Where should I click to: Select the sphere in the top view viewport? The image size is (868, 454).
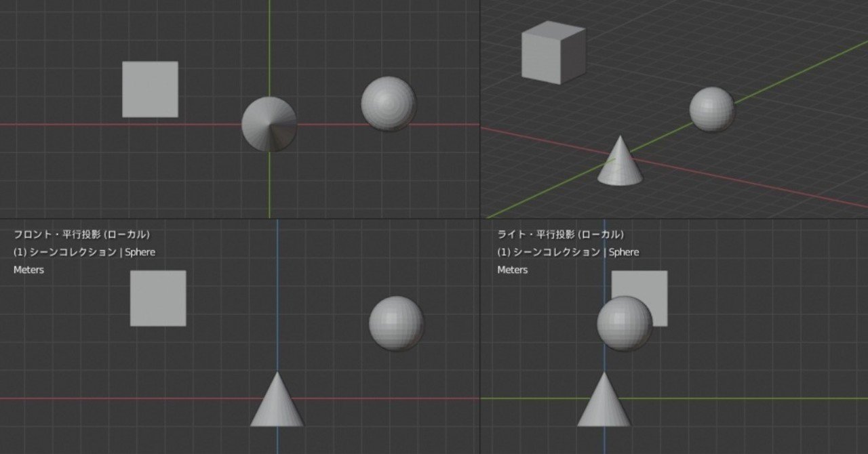[389, 104]
